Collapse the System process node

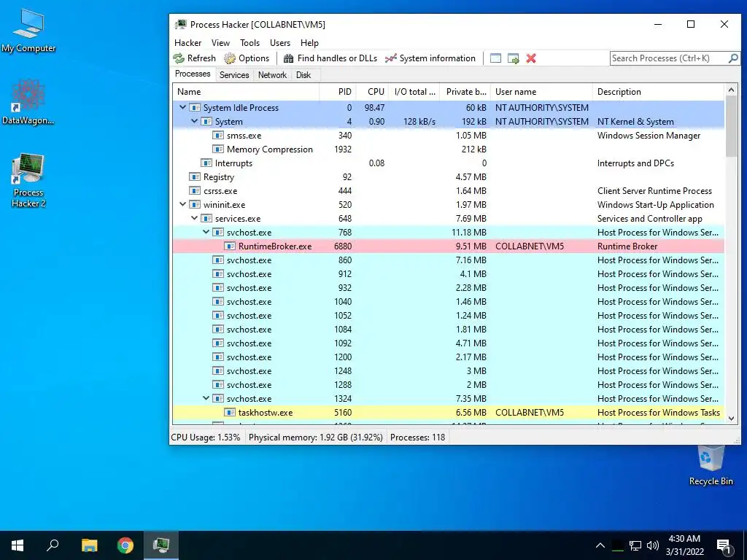[194, 122]
